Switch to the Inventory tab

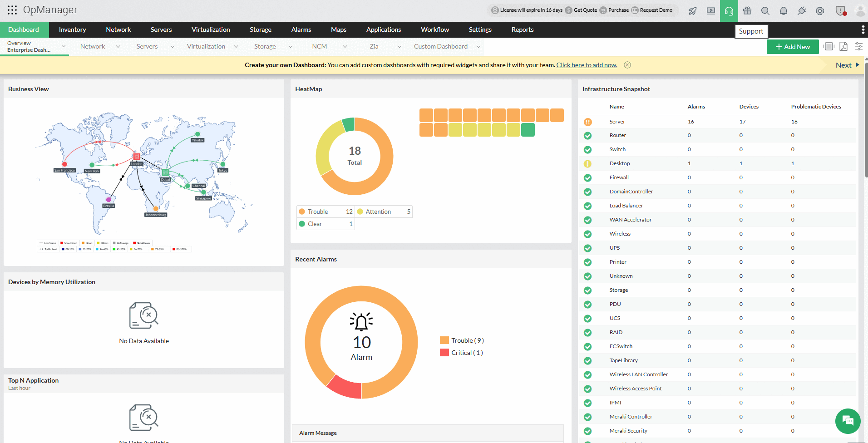coord(72,30)
